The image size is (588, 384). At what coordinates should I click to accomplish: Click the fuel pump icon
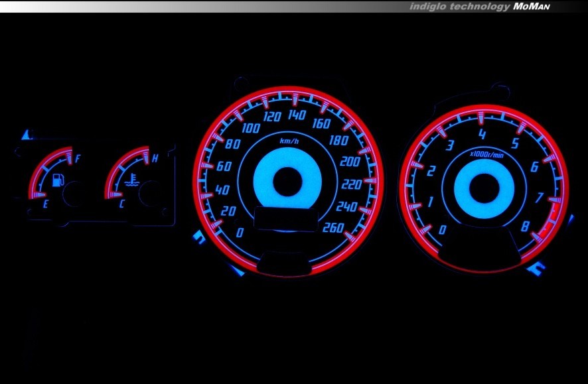pos(58,179)
